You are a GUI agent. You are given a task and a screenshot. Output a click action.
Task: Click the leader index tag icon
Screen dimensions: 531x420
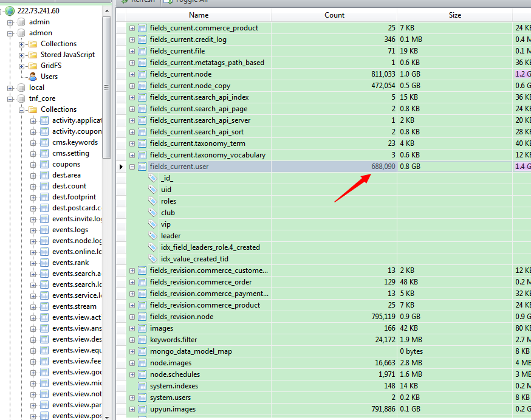point(152,236)
